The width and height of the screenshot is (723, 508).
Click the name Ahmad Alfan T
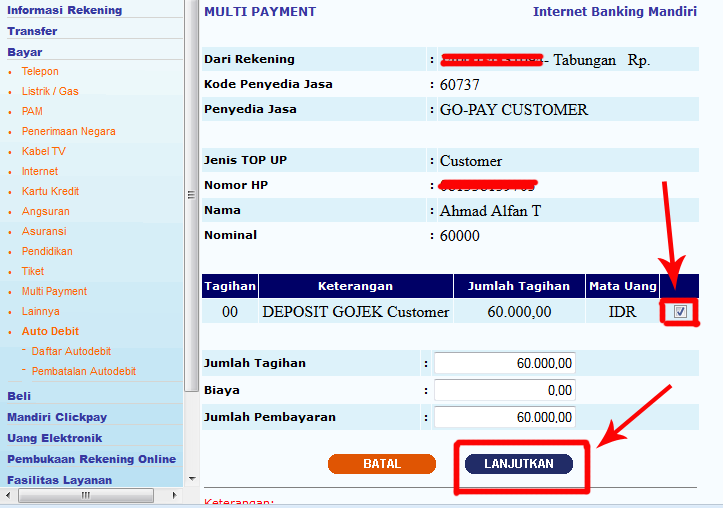click(490, 211)
